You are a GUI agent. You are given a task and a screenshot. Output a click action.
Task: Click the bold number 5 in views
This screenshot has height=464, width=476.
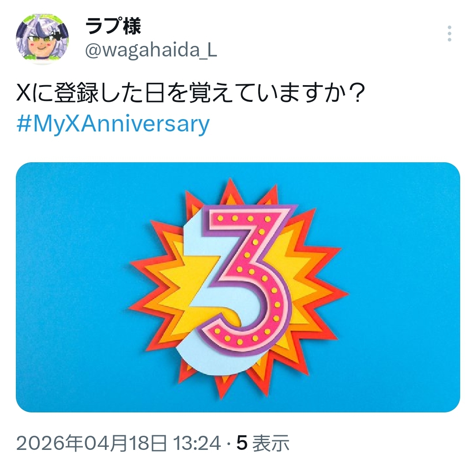[x=242, y=443]
